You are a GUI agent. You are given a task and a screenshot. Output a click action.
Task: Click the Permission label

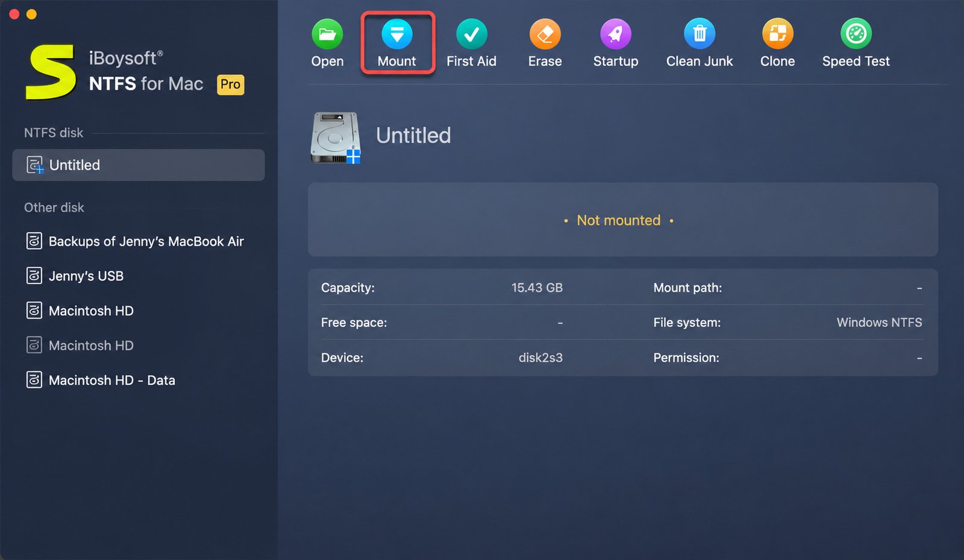pyautogui.click(x=686, y=358)
